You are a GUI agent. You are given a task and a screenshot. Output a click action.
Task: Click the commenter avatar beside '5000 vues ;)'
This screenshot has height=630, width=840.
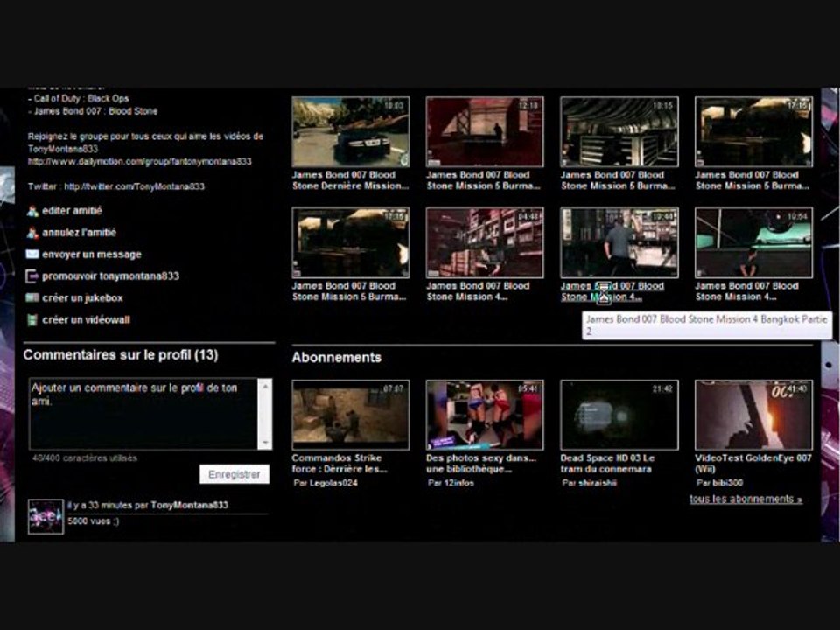(45, 516)
